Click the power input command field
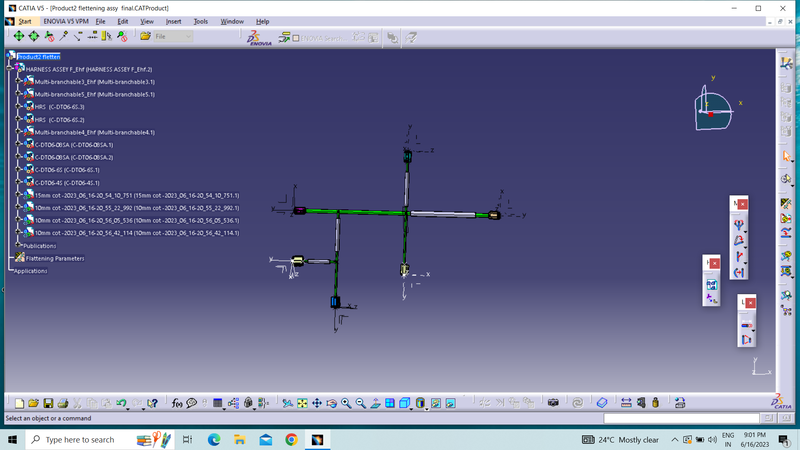Screen dimensions: 800x450 click(x=681, y=418)
